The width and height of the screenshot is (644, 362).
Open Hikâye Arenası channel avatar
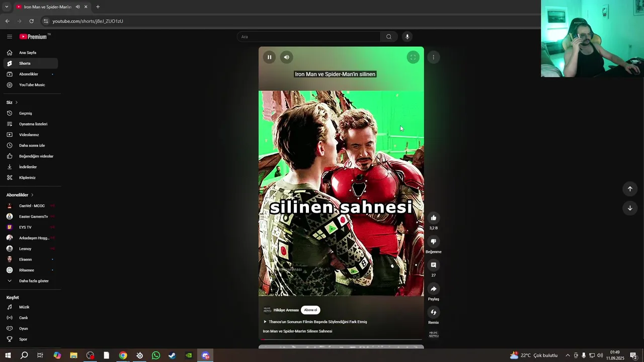[x=267, y=310]
